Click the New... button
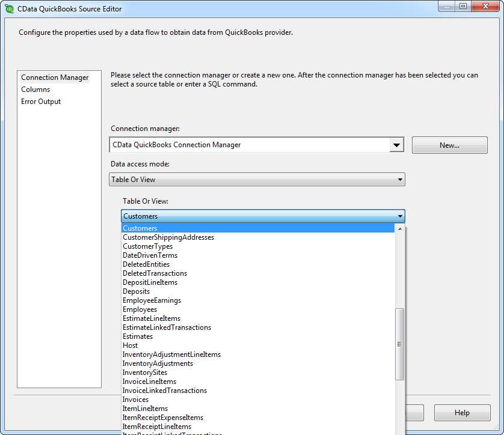 pyautogui.click(x=449, y=145)
